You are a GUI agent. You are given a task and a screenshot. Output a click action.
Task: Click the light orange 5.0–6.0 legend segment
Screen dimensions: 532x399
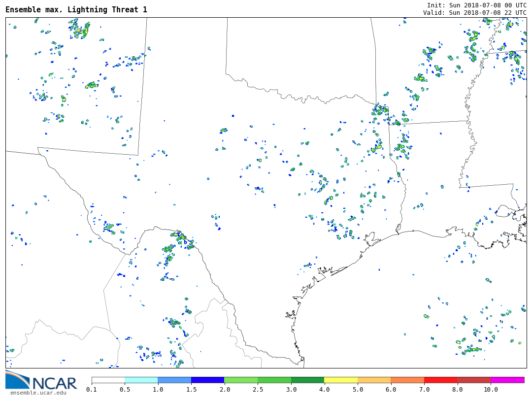374,380
